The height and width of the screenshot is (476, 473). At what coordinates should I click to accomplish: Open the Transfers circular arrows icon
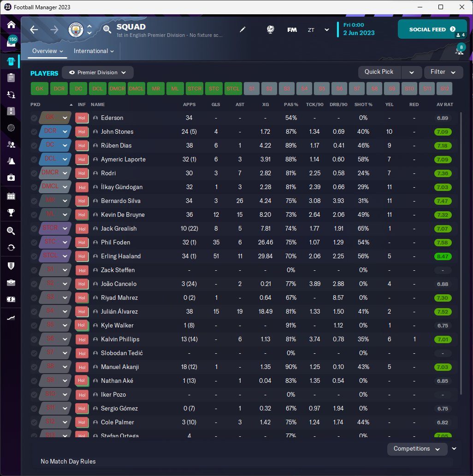(11, 248)
